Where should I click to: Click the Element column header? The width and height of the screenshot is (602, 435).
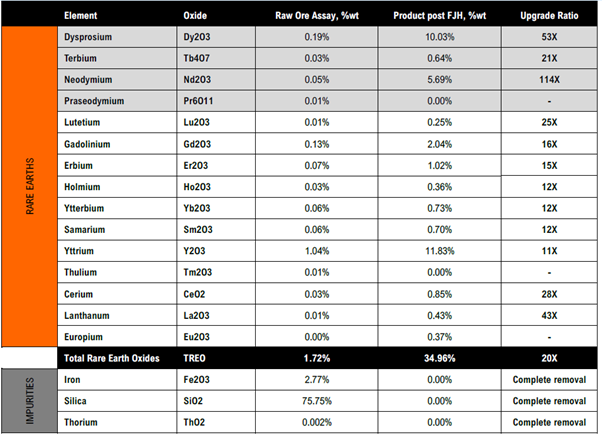point(82,17)
